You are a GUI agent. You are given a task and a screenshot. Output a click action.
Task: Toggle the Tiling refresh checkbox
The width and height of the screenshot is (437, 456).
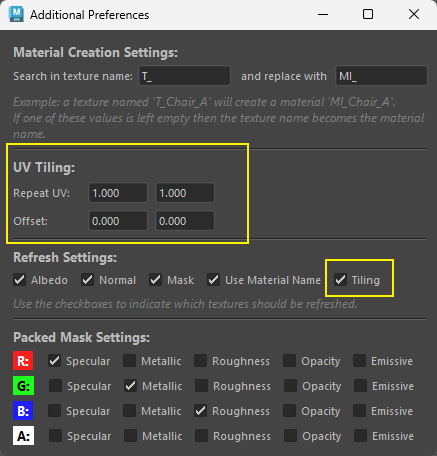click(340, 280)
